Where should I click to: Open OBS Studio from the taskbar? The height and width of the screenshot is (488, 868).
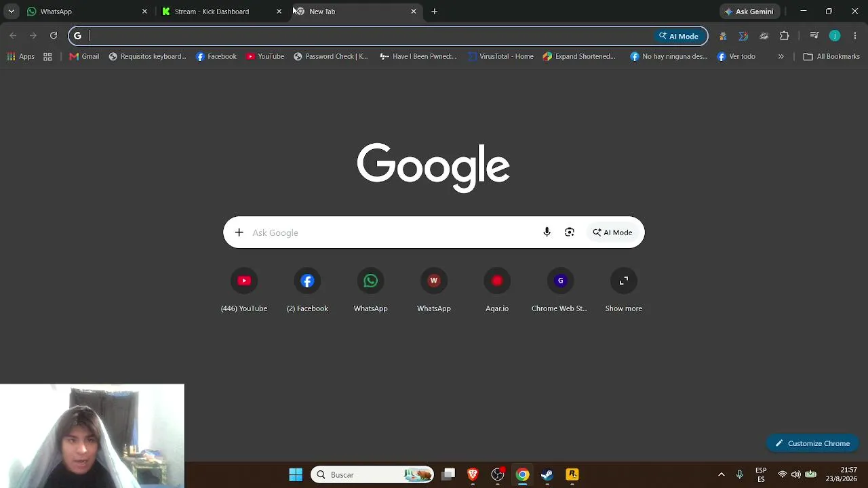pyautogui.click(x=498, y=474)
